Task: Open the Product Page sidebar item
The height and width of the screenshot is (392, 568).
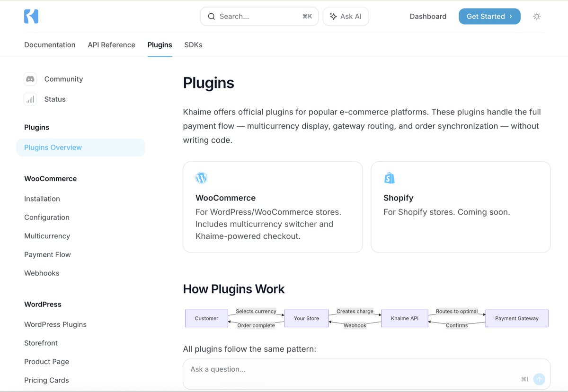Action: click(46, 362)
